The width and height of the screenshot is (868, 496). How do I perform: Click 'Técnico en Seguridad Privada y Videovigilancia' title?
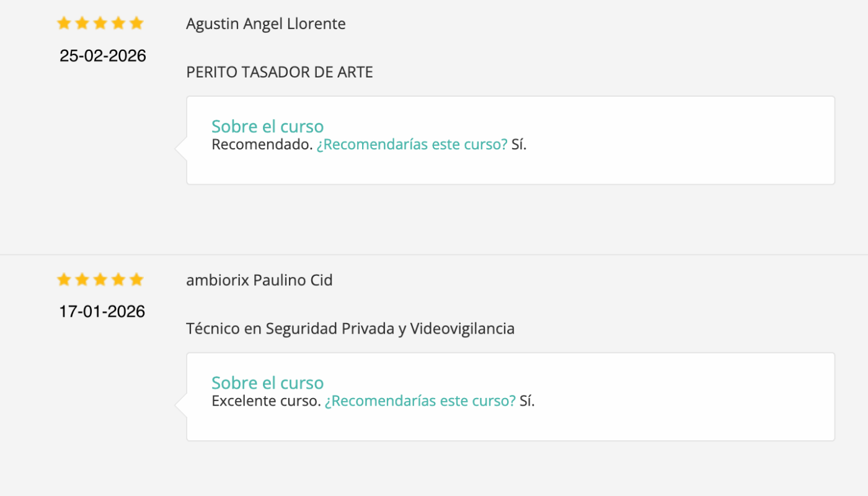(350, 329)
